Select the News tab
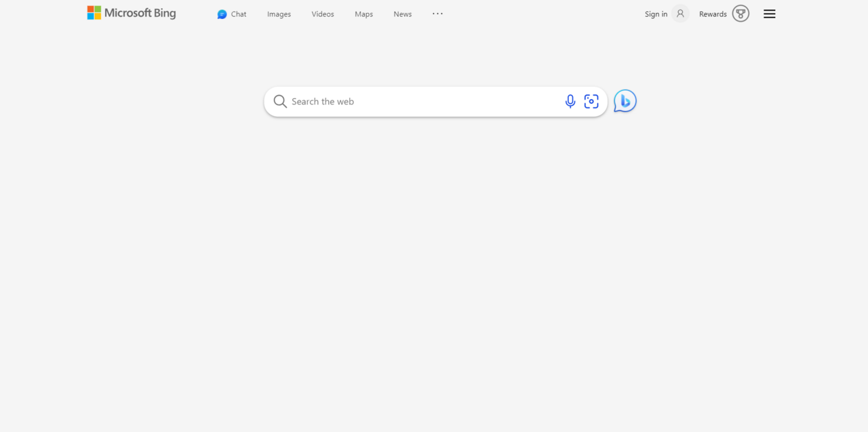Screen dimensions: 868x432 402,14
